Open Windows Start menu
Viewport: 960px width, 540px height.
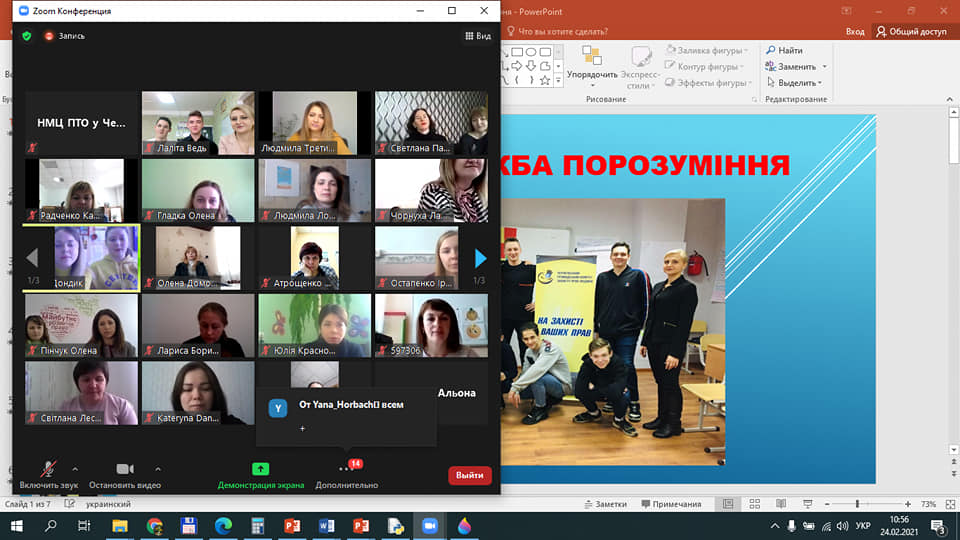click(17, 526)
